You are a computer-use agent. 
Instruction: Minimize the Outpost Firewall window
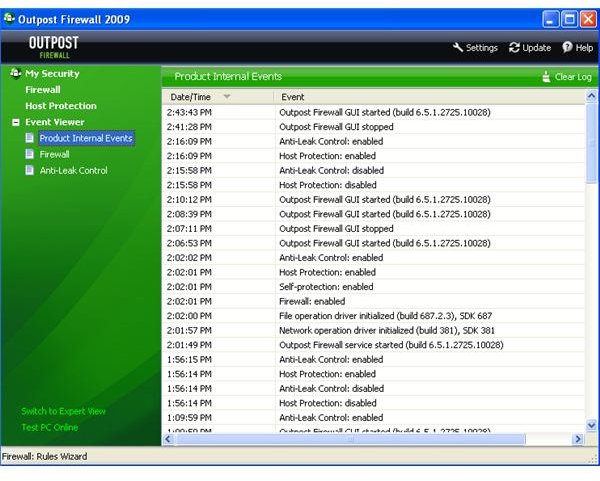tap(551, 19)
